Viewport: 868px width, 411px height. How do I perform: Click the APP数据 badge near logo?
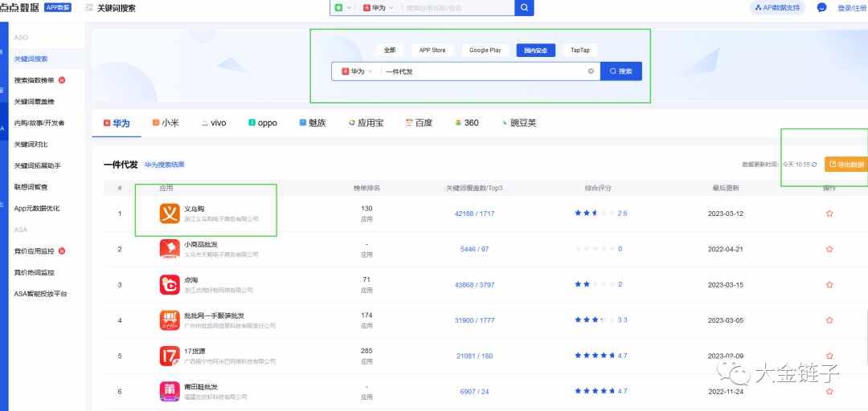coord(58,8)
